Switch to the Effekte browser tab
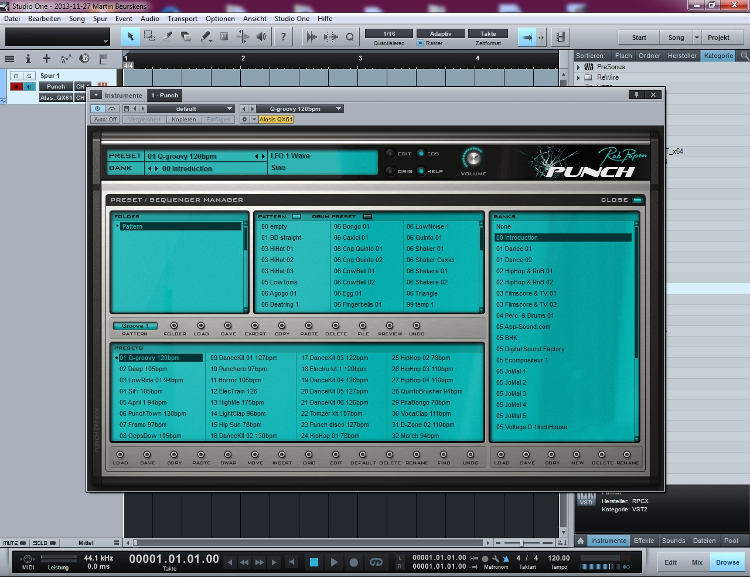750x577 pixels. 644,541
